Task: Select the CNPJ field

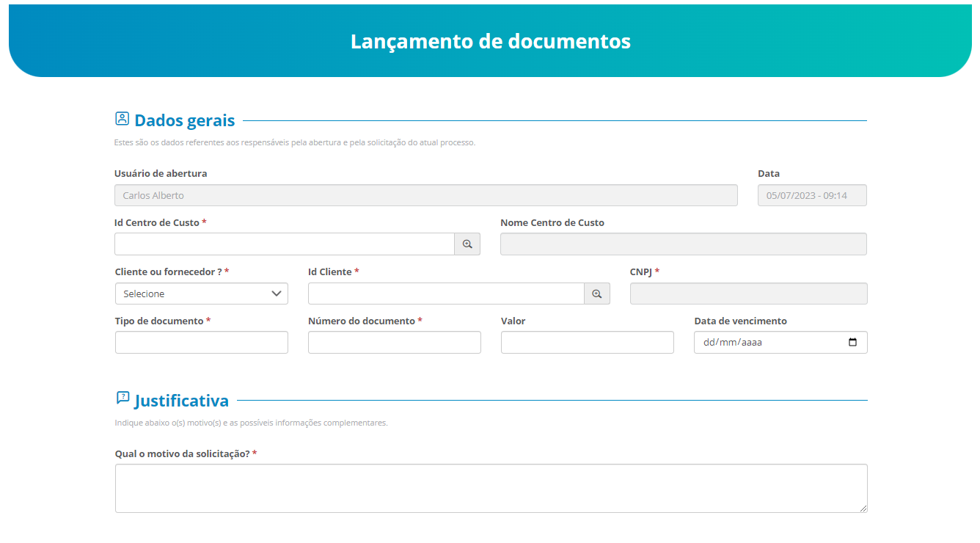Action: pos(748,294)
